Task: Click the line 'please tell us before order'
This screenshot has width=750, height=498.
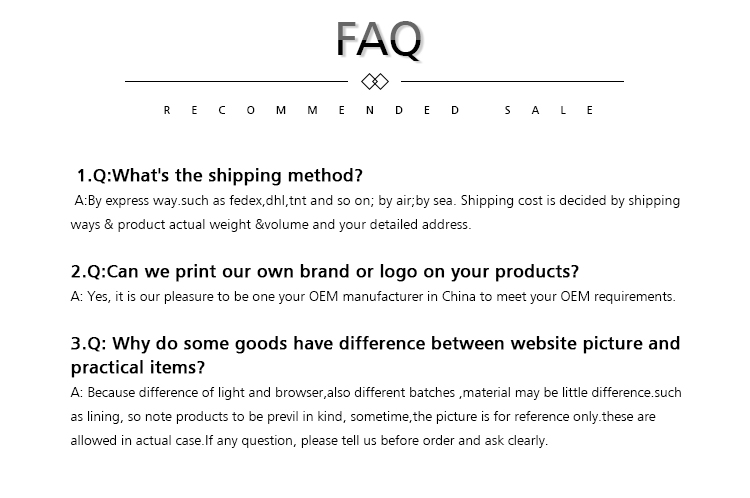Action: tap(309, 441)
